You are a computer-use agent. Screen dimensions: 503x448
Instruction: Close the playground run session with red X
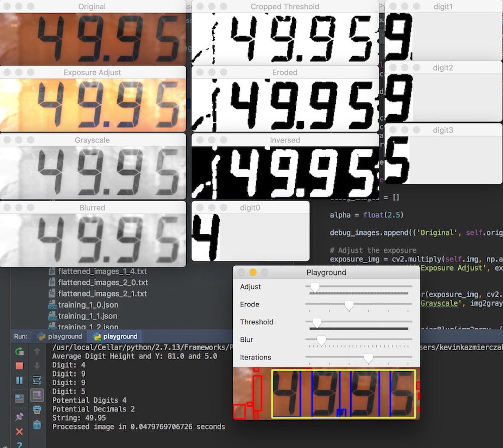coord(19,431)
